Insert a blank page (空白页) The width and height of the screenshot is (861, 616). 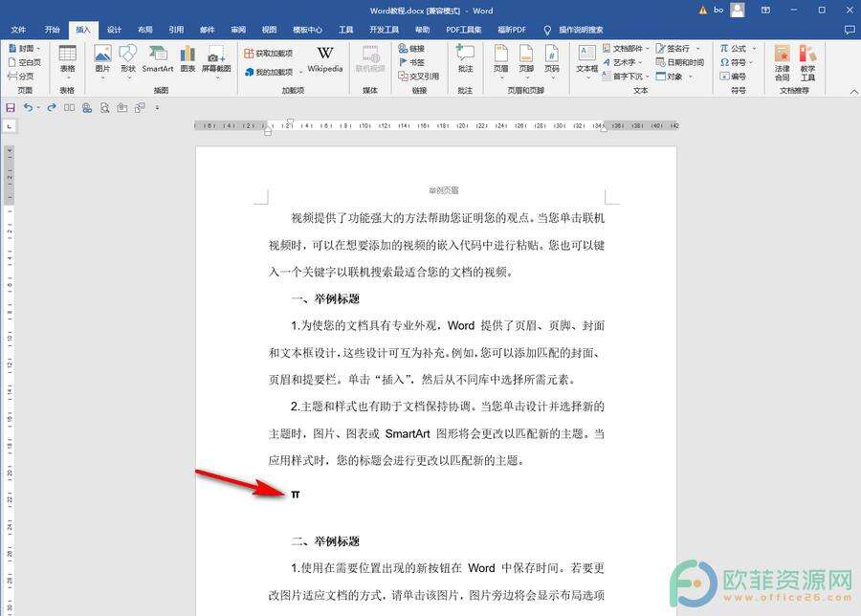[x=25, y=62]
